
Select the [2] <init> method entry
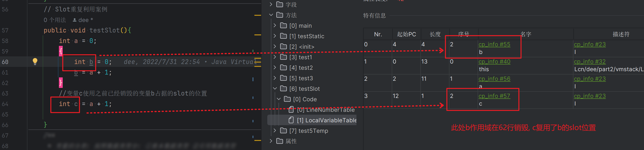[302, 47]
